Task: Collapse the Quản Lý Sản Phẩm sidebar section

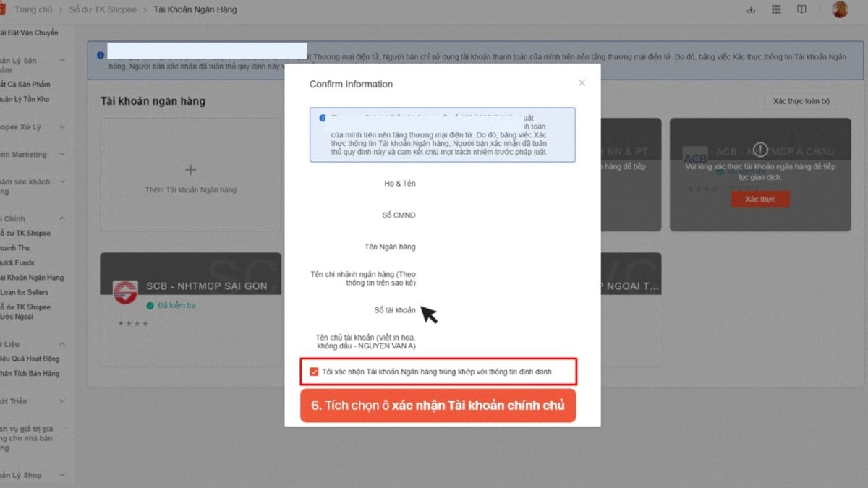Action: click(62, 61)
